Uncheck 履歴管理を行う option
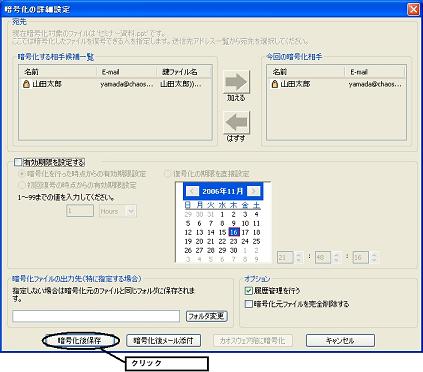The width and height of the screenshot is (423, 372). [x=249, y=291]
